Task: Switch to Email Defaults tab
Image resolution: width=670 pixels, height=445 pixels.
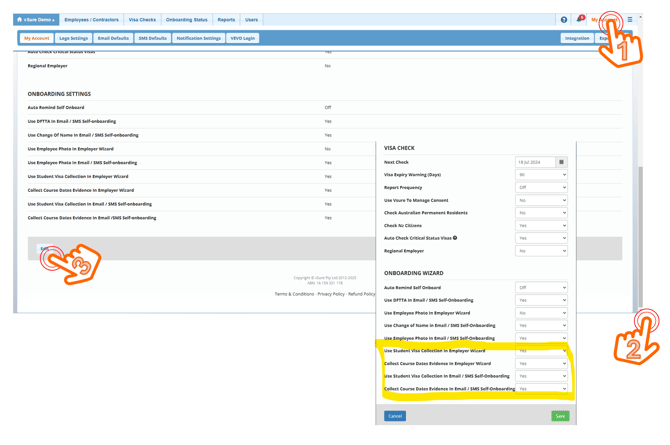Action: (113, 38)
